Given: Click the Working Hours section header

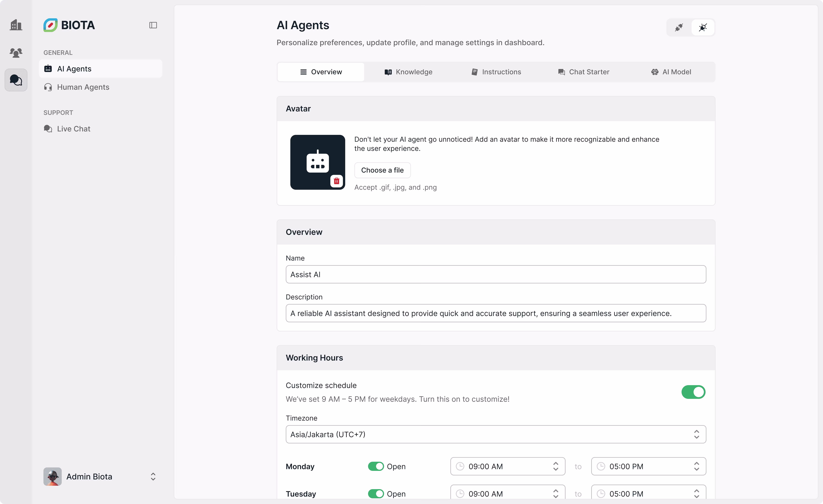Looking at the screenshot, I should 496,358.
